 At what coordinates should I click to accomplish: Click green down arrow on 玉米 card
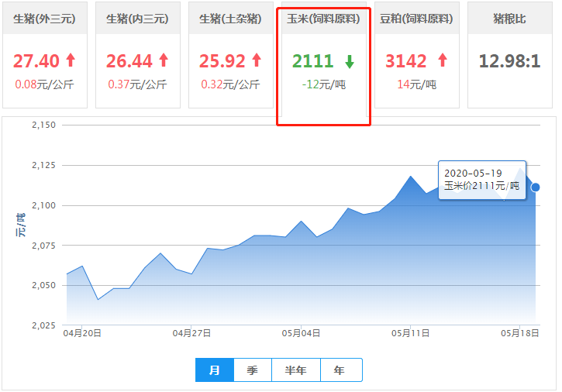(x=350, y=61)
